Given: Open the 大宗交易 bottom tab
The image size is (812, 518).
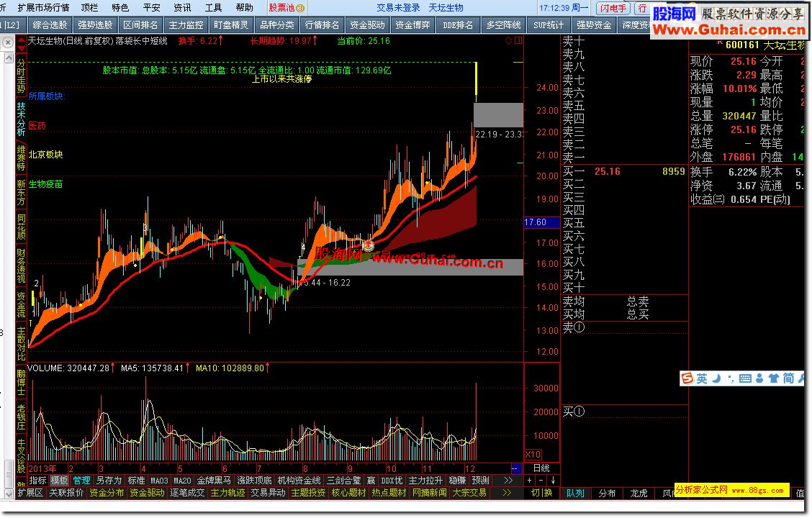Looking at the screenshot, I should pos(469,493).
